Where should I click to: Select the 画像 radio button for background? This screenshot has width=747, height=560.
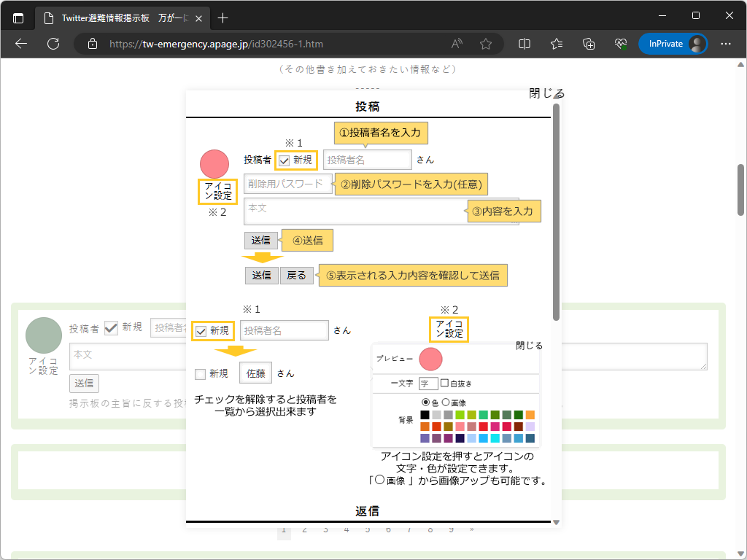point(446,402)
